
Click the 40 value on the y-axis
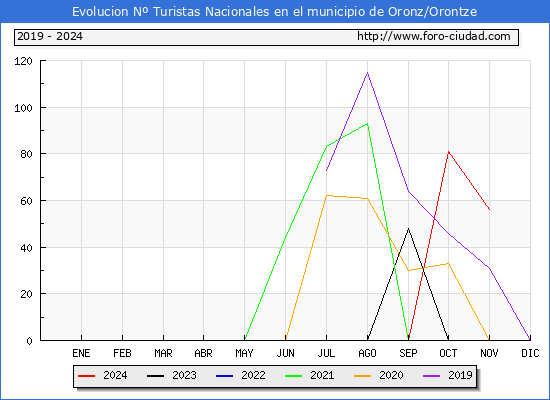point(26,248)
